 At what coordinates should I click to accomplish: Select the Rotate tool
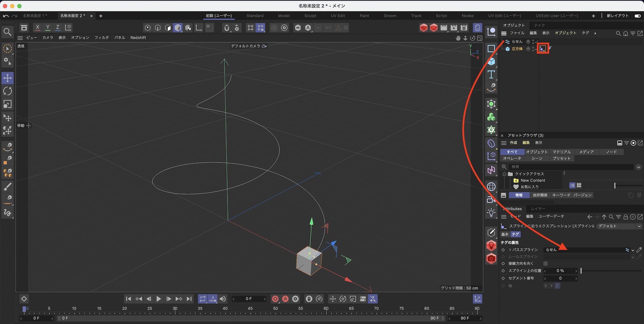click(7, 91)
